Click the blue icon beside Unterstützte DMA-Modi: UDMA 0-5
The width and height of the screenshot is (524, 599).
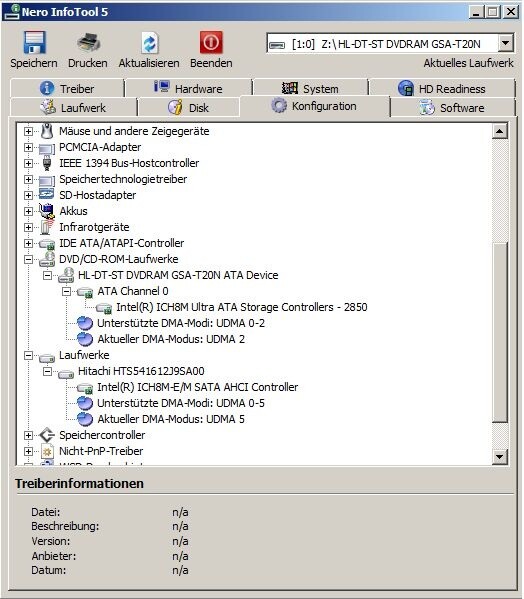tap(85, 403)
